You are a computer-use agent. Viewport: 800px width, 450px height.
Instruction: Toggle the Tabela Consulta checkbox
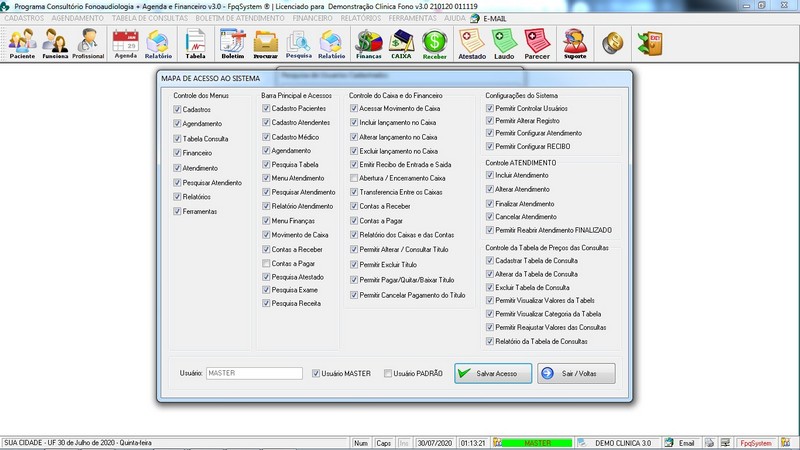[177, 138]
